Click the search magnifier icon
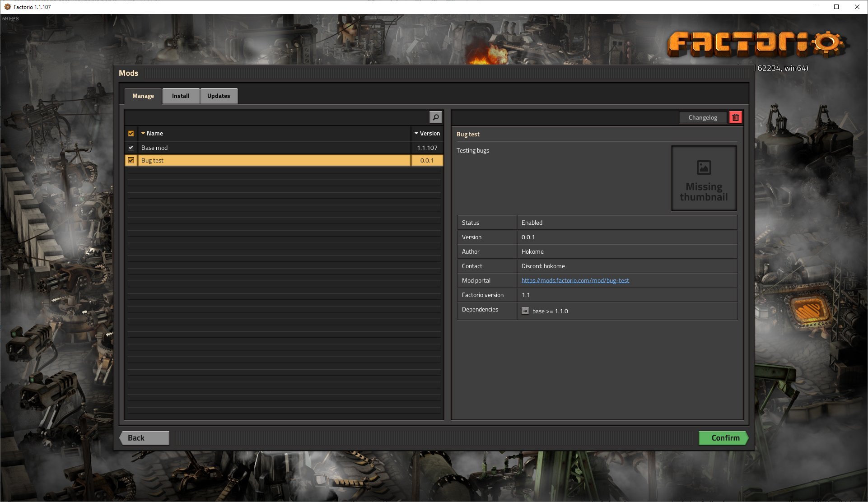This screenshot has width=868, height=502. click(x=435, y=117)
